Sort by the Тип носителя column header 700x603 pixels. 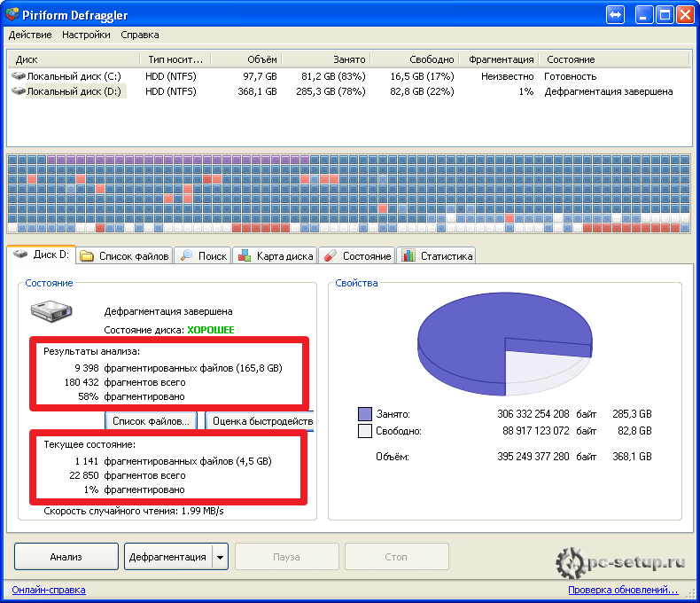(x=175, y=59)
